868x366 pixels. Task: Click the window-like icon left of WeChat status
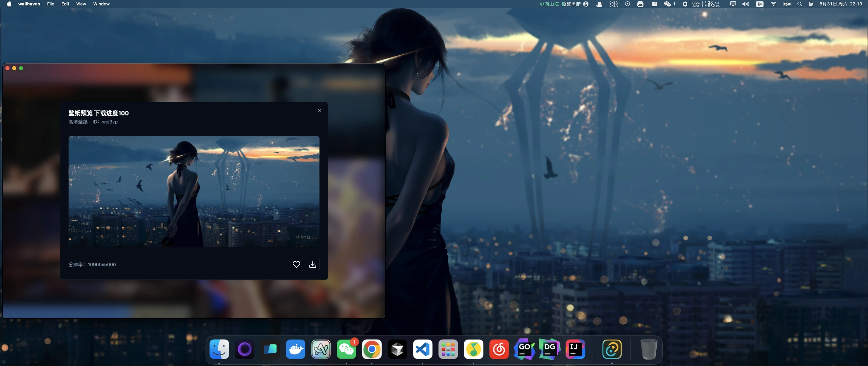click(654, 4)
